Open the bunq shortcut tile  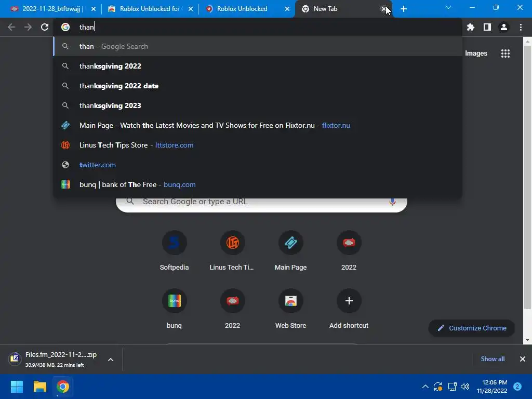(x=174, y=309)
